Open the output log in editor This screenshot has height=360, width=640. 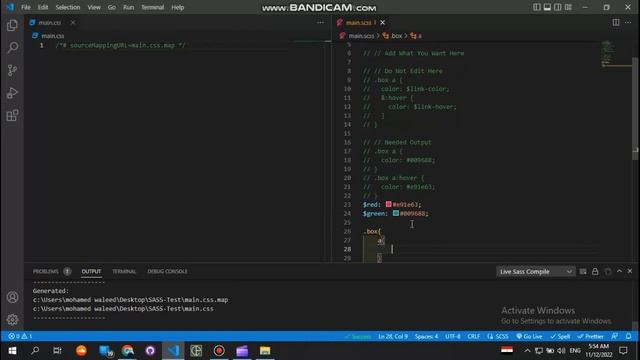coord(608,271)
